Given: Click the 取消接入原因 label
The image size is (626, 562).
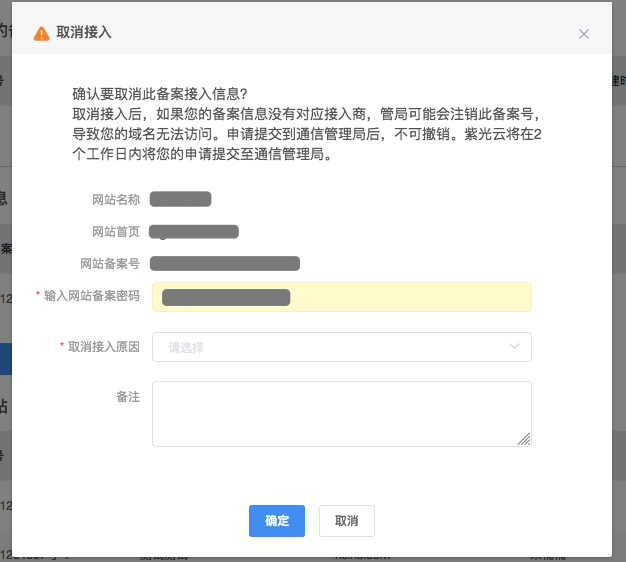Looking at the screenshot, I should (x=104, y=347).
